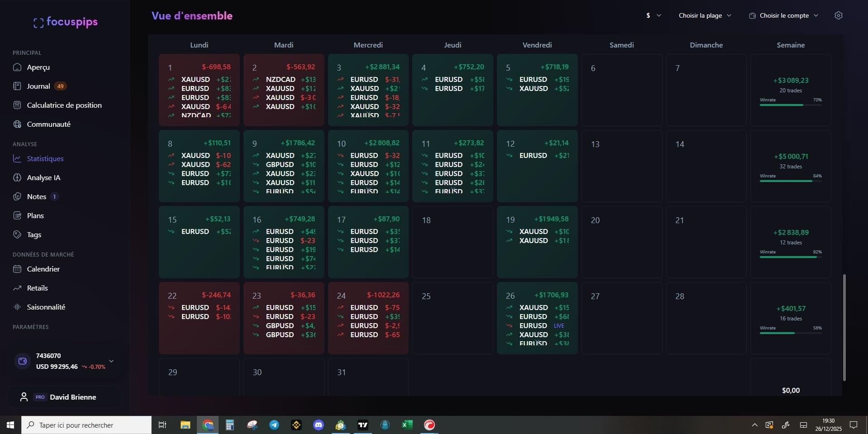Open the Calendrier market data page
The height and width of the screenshot is (434, 868).
pos(43,269)
